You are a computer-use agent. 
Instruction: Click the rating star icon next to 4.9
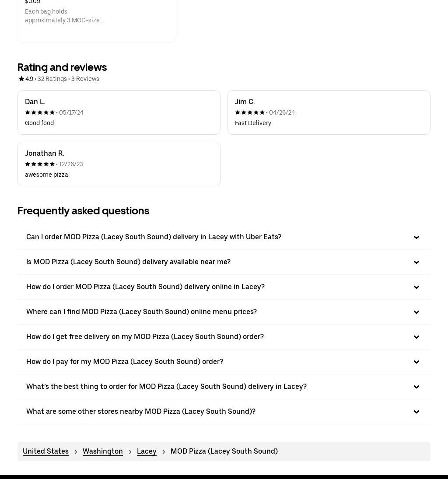click(21, 79)
